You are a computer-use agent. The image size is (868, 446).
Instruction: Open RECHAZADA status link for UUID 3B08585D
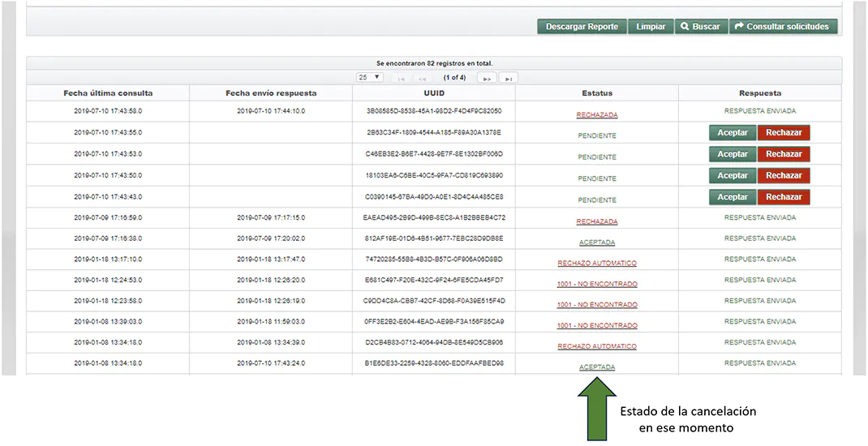coord(597,115)
